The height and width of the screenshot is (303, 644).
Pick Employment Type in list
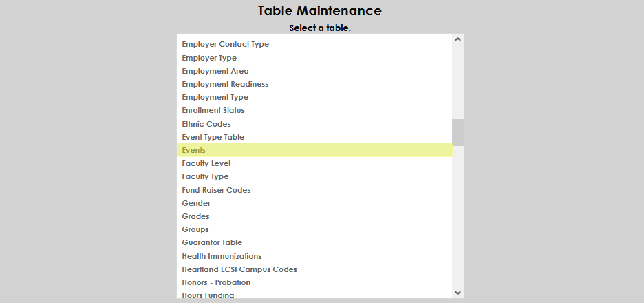pos(215,97)
